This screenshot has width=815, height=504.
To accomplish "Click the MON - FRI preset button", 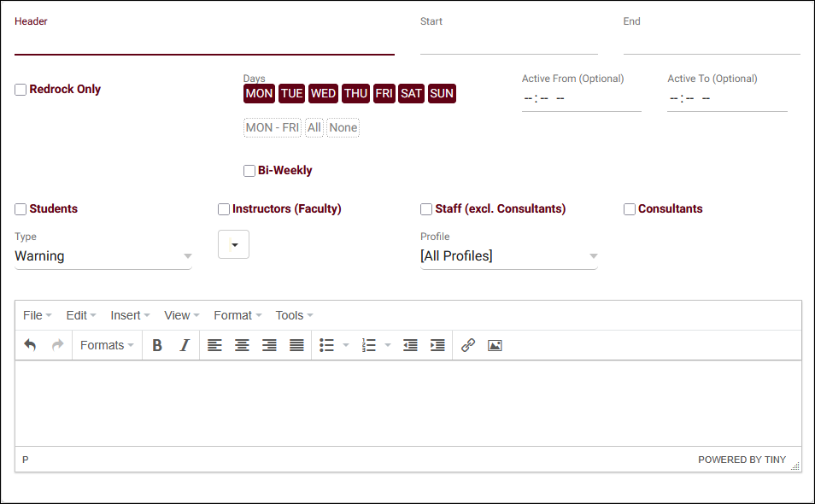I will pyautogui.click(x=272, y=128).
